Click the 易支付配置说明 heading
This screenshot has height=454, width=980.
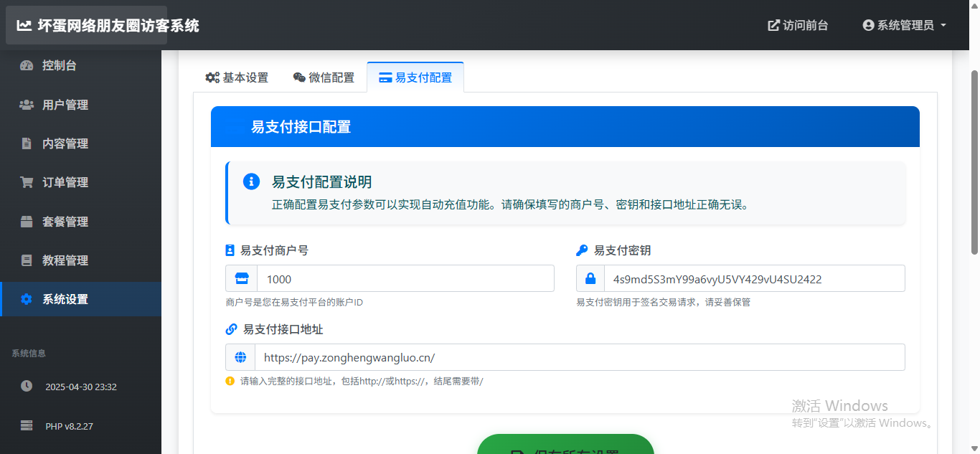pos(321,182)
